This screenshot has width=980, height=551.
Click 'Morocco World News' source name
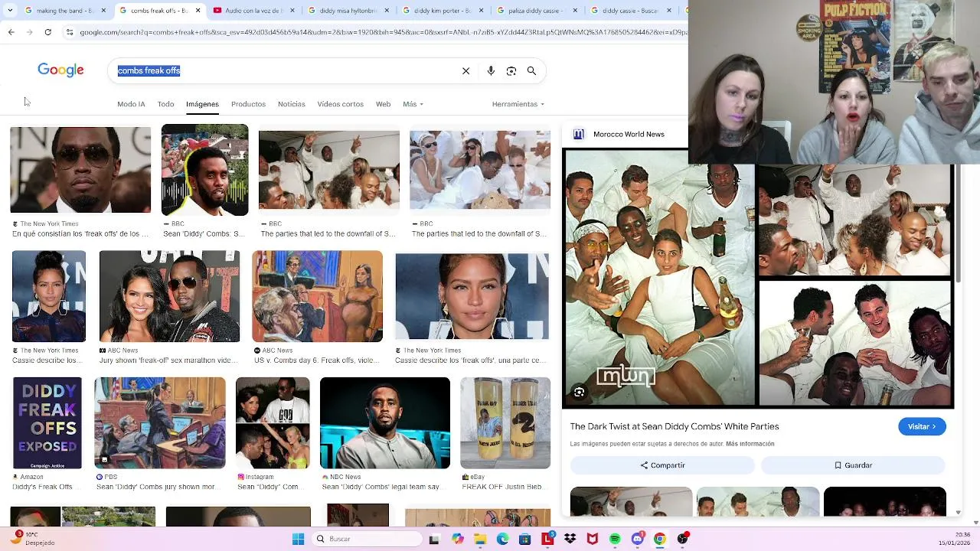pyautogui.click(x=629, y=134)
